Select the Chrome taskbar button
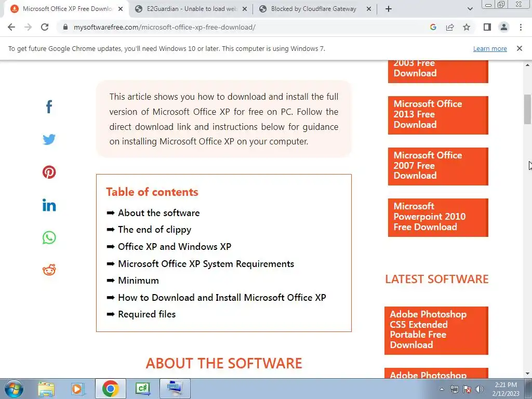The width and height of the screenshot is (532, 399). click(x=110, y=389)
